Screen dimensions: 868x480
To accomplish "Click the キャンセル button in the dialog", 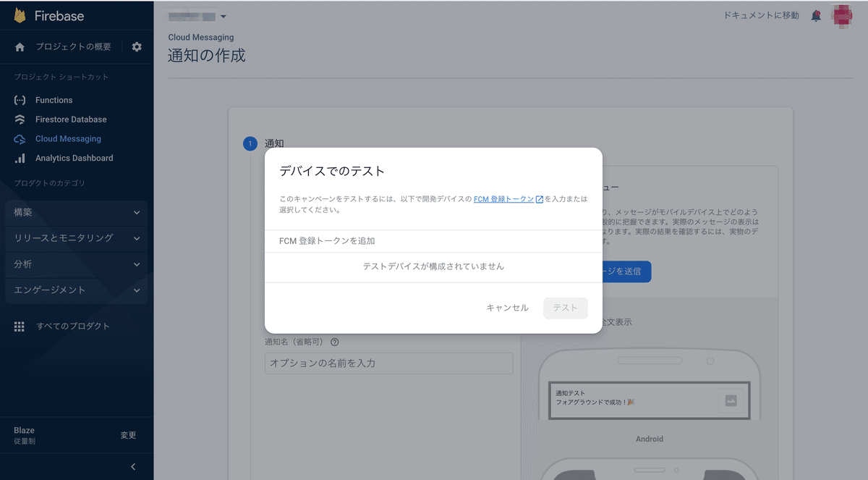I will tap(507, 308).
